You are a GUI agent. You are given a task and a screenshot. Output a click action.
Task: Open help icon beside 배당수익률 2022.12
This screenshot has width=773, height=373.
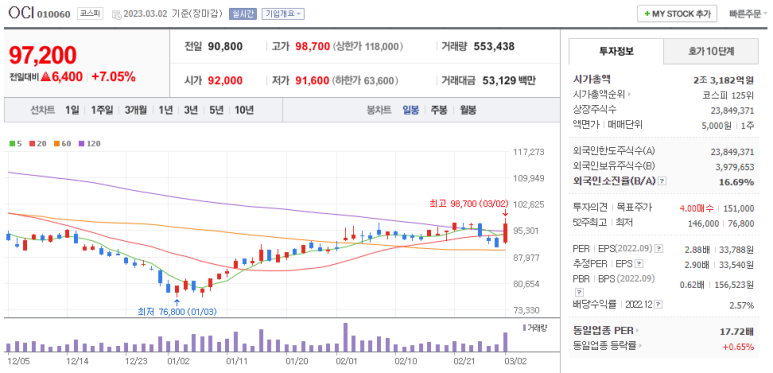[x=659, y=305]
